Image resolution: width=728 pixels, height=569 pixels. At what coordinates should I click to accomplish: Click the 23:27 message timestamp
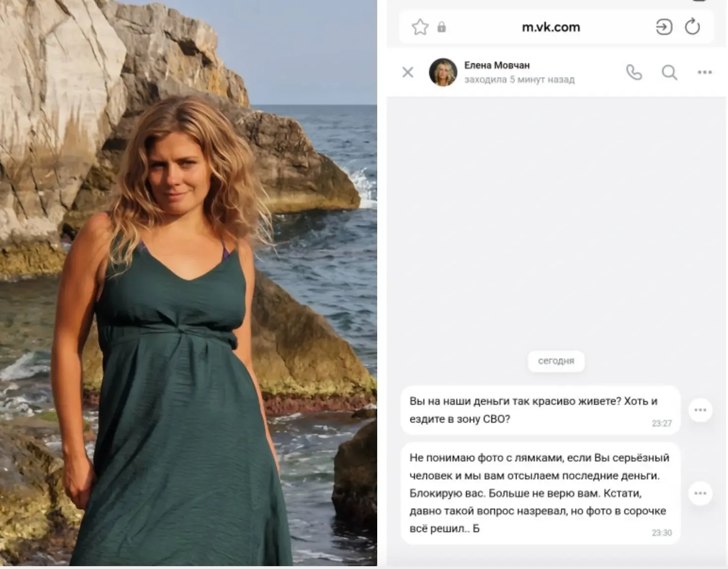(x=662, y=423)
